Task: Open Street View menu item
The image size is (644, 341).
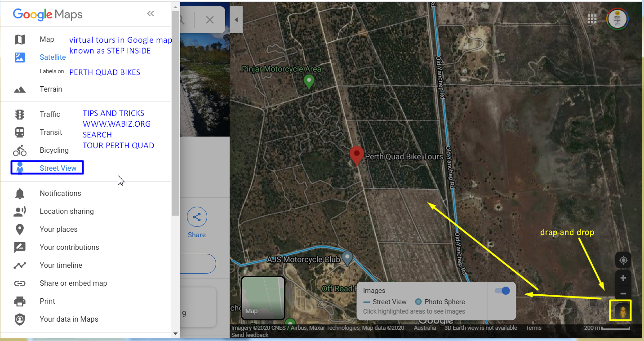Action: click(x=58, y=168)
